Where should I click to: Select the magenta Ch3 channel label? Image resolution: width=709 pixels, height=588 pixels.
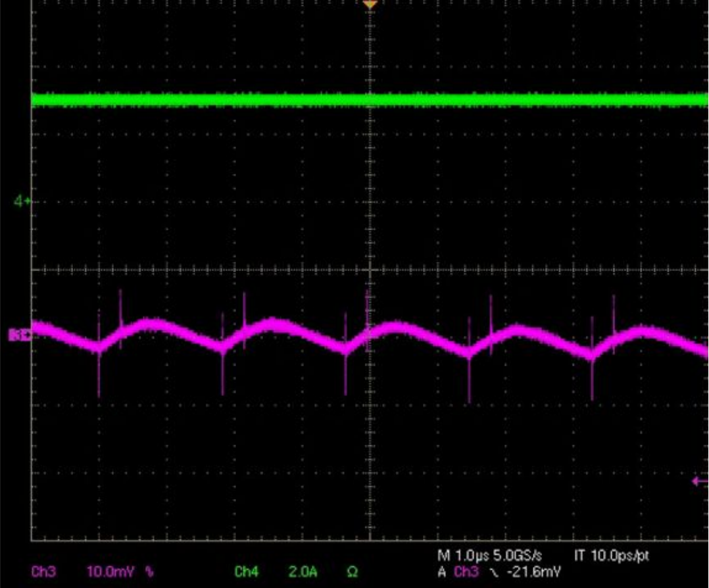[x=44, y=572]
